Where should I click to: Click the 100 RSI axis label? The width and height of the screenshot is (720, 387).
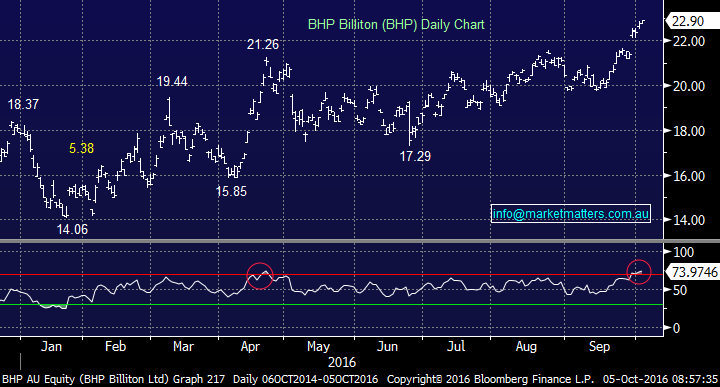pyautogui.click(x=683, y=252)
